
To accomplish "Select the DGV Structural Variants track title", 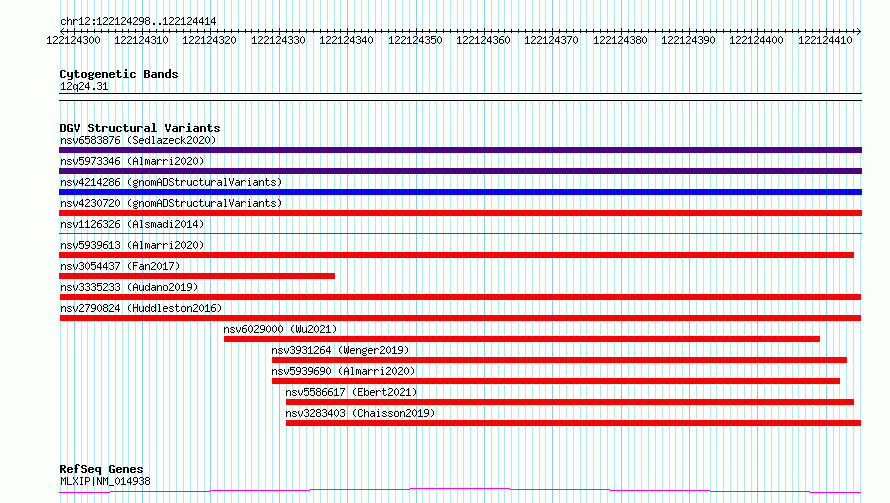I will point(140,128).
